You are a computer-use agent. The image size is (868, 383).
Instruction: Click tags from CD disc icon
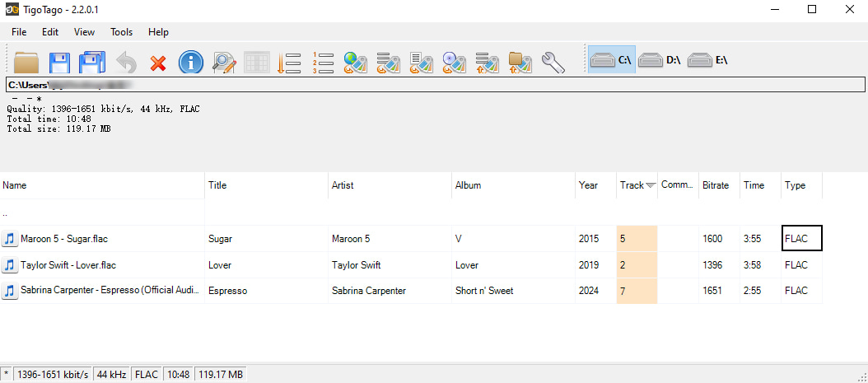(455, 63)
